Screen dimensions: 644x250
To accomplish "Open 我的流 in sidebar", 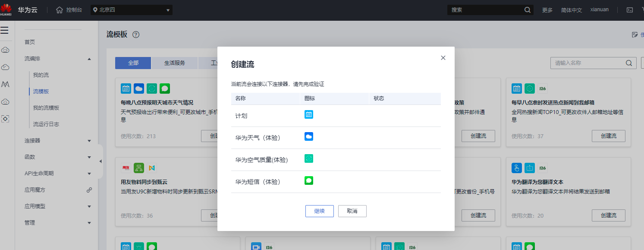I will pyautogui.click(x=41, y=75).
